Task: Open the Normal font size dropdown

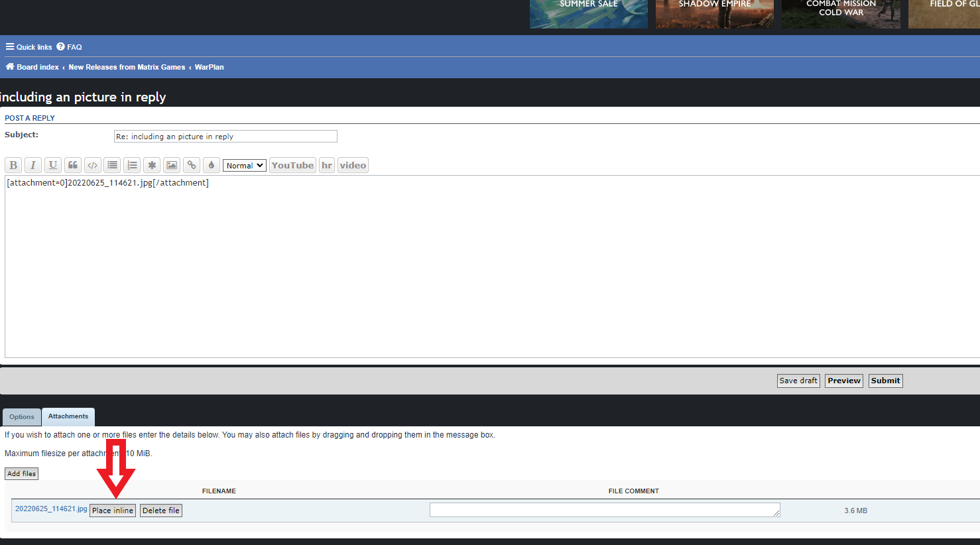Action: pyautogui.click(x=245, y=166)
